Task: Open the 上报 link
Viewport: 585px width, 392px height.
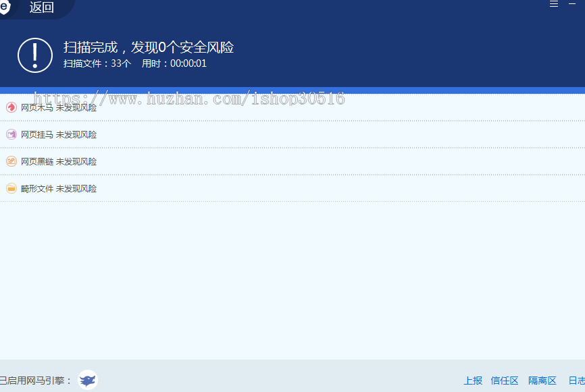Action: pos(473,381)
